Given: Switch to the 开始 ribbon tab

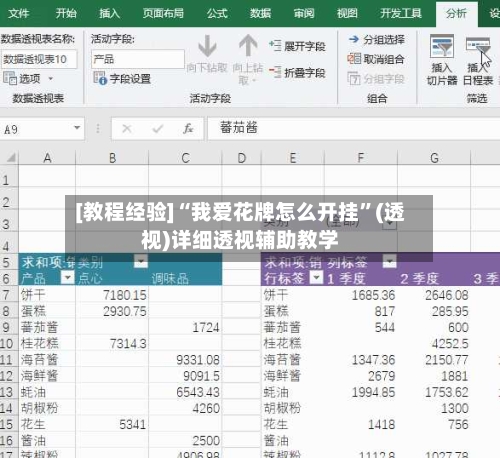Looking at the screenshot, I should pyautogui.click(x=66, y=13).
